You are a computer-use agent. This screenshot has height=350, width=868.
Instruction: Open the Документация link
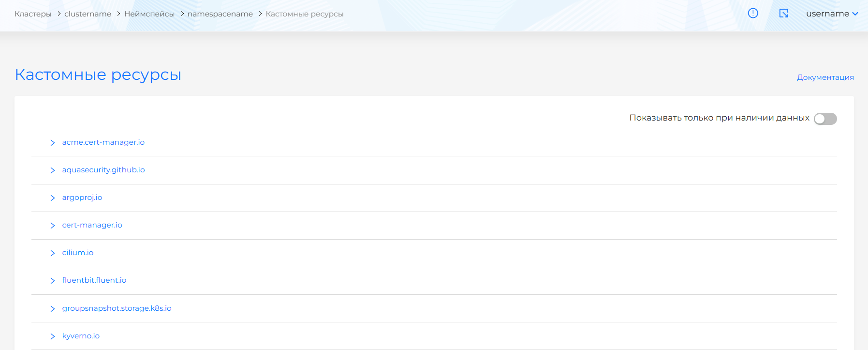(825, 77)
